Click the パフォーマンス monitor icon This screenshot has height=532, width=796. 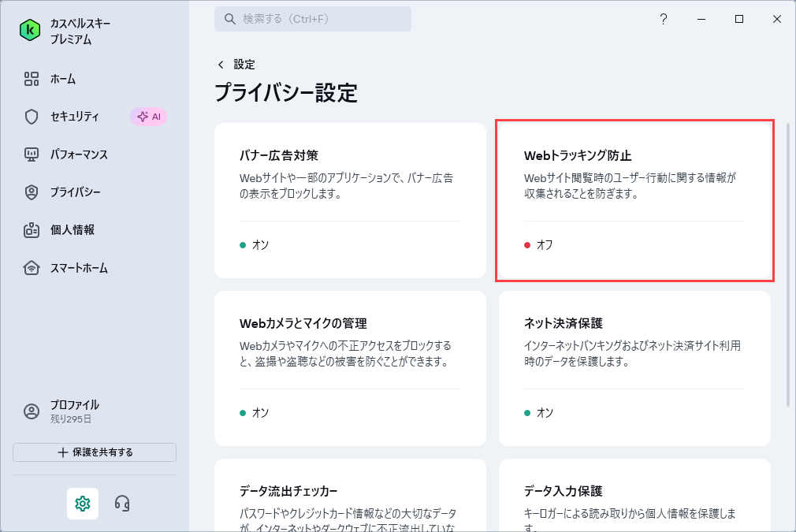(32, 154)
